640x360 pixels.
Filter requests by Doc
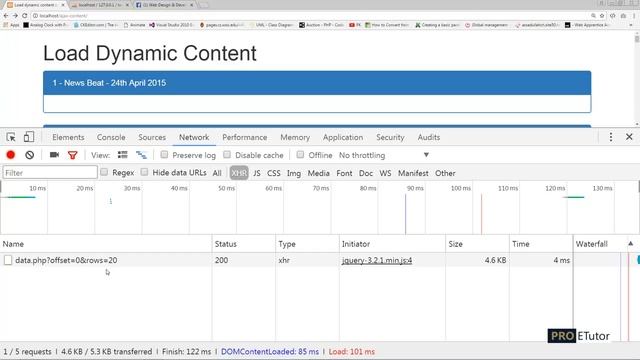[366, 173]
